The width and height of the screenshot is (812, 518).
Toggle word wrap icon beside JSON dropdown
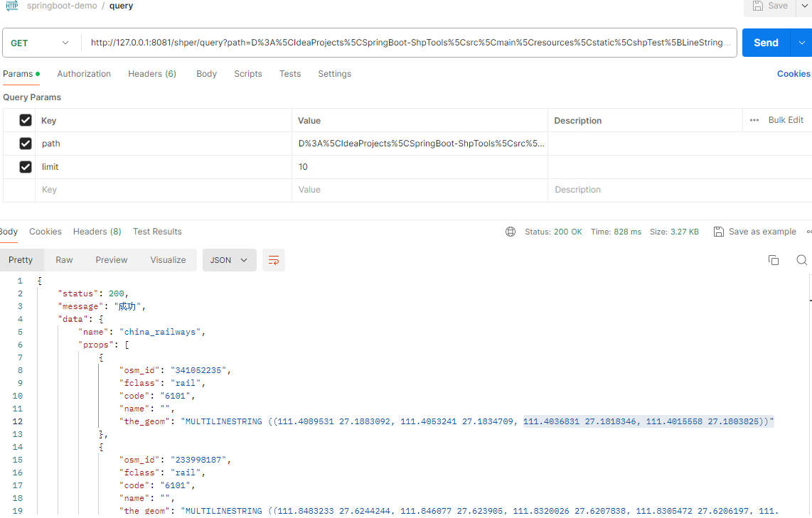coord(274,260)
